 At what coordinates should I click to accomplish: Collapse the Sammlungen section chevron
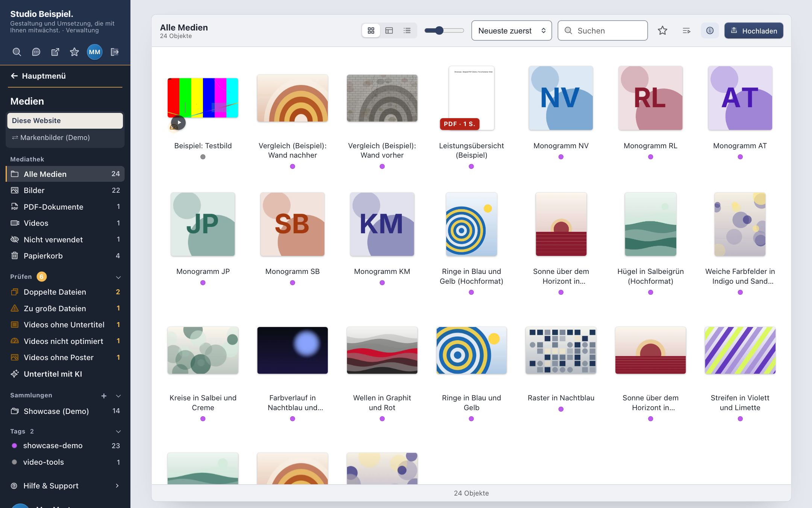coord(118,396)
